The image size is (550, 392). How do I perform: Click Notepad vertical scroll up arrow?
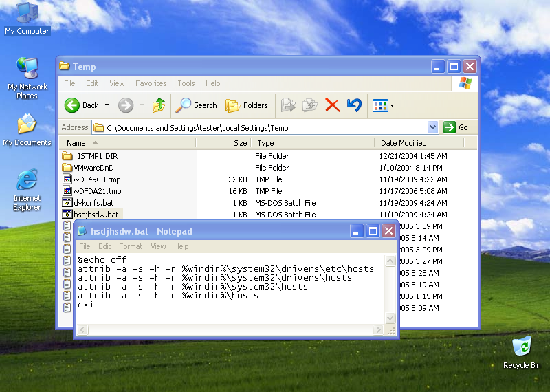(x=390, y=261)
